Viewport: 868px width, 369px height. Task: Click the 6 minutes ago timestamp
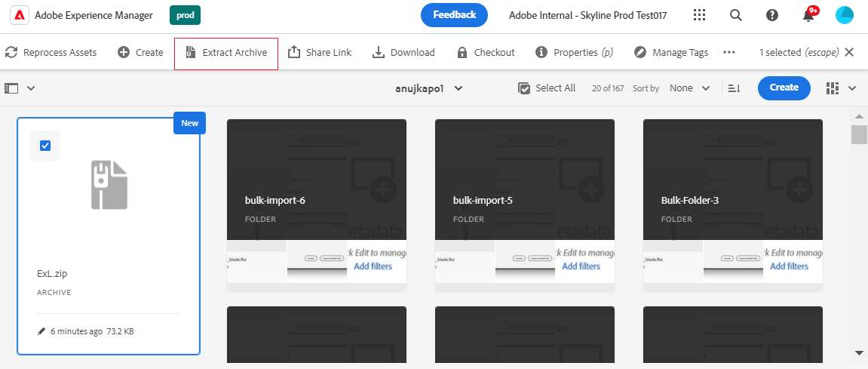[x=76, y=331]
